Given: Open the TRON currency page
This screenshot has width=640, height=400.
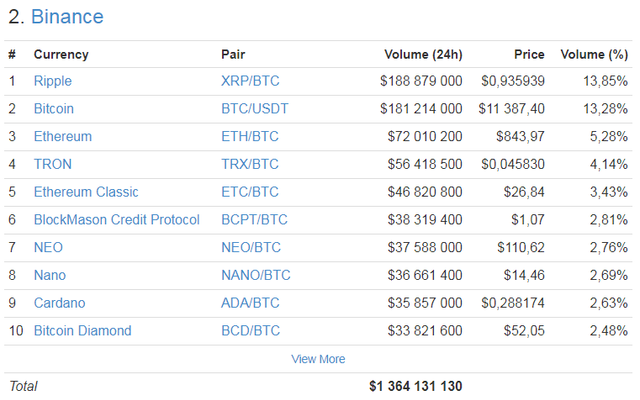Looking at the screenshot, I should click(x=52, y=164).
